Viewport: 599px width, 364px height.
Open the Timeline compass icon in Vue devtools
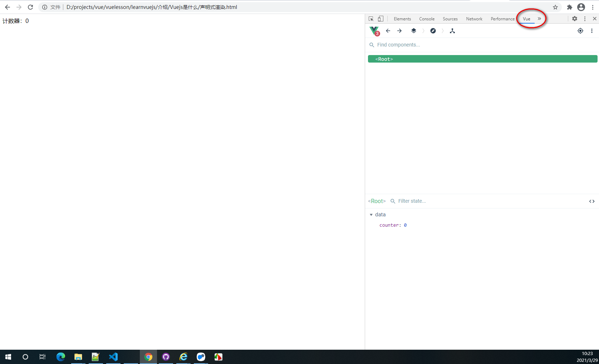pyautogui.click(x=433, y=31)
